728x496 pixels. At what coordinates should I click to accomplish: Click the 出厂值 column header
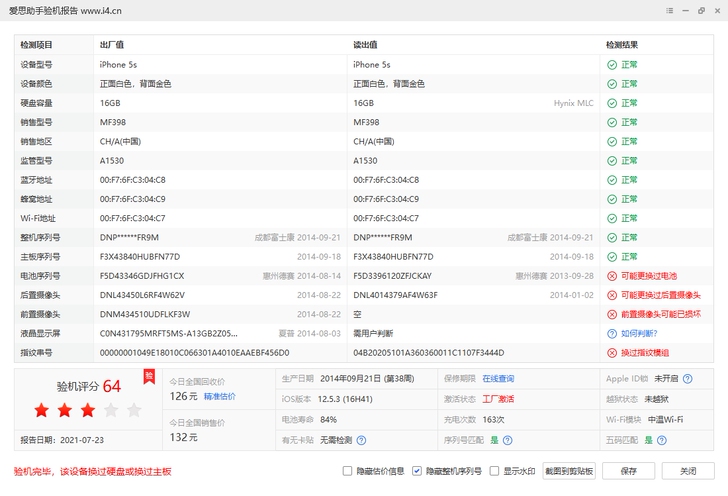coord(112,45)
